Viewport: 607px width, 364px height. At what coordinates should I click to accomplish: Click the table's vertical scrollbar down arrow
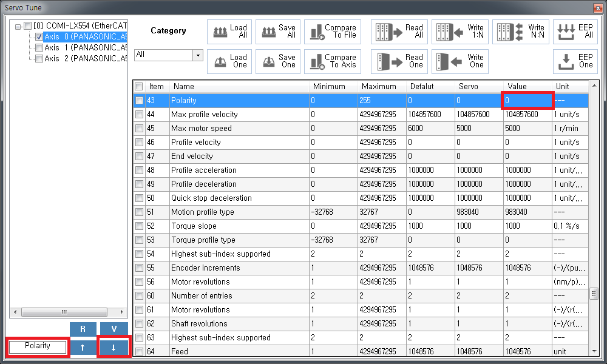coord(594,351)
